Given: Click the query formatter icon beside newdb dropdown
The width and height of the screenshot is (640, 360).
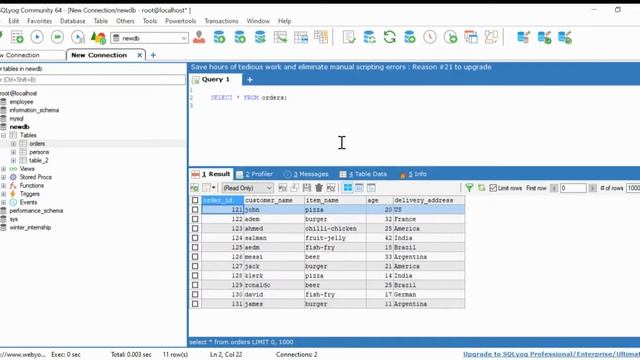Looking at the screenshot, I should 98,38.
